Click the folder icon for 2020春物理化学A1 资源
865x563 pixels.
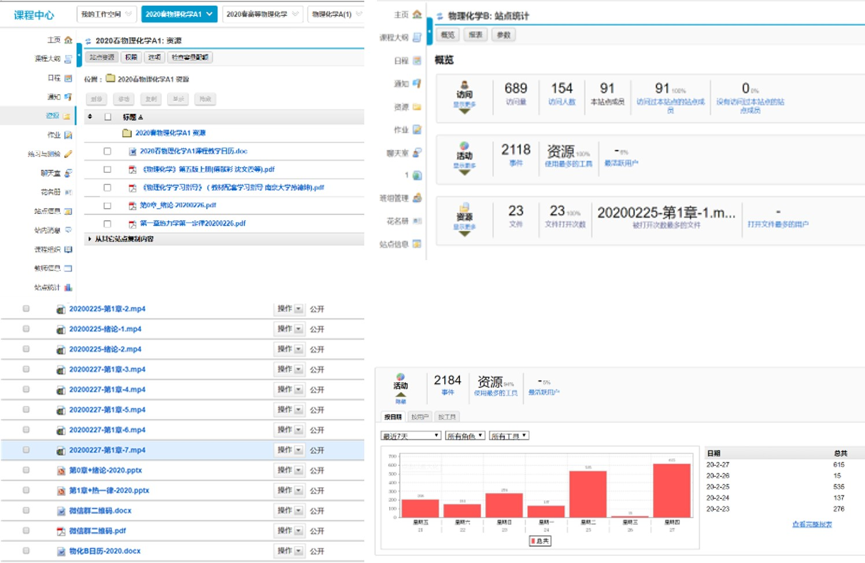click(x=126, y=132)
